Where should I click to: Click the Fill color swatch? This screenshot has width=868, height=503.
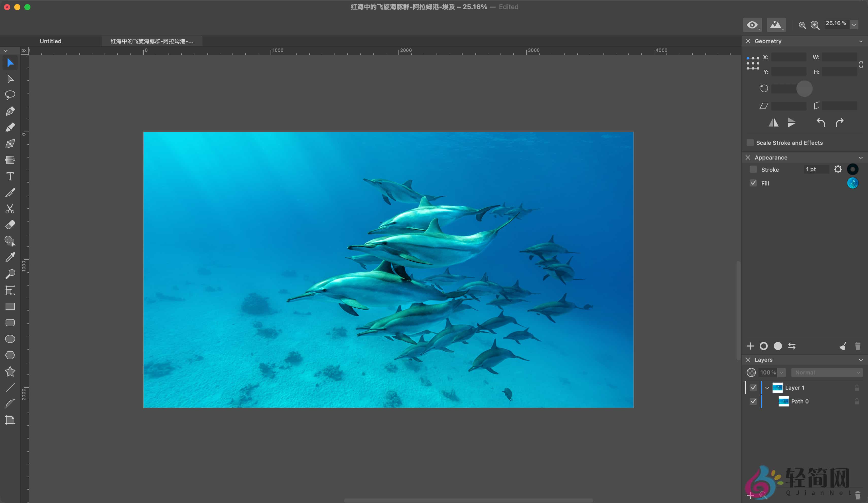tap(853, 183)
